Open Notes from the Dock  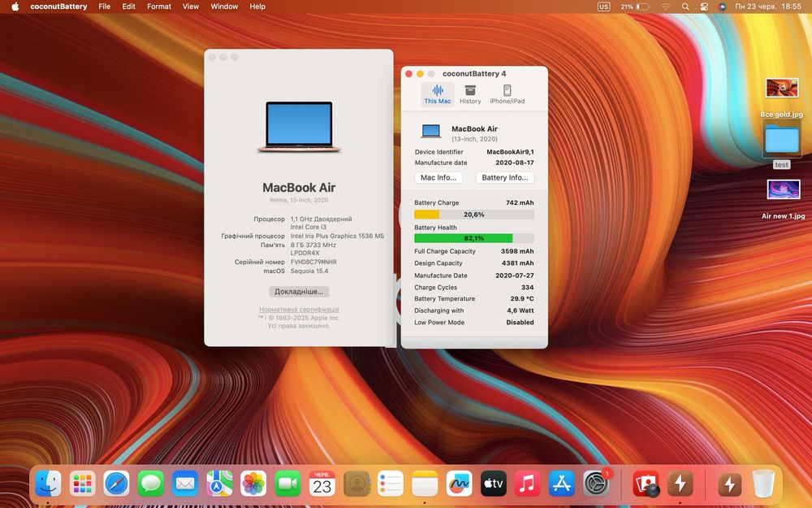pos(425,484)
